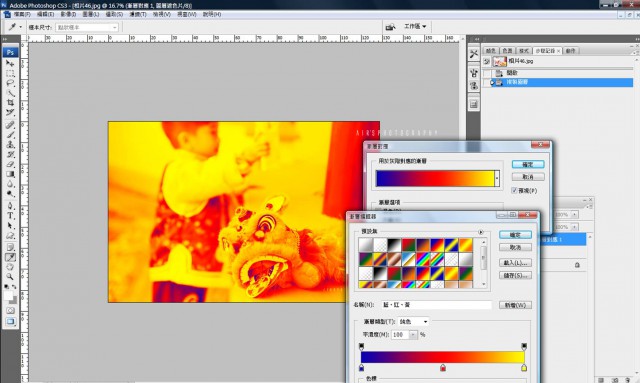Open the bottom collapsed icon in the panel dock
This screenshot has width=640, height=383.
[x=473, y=104]
